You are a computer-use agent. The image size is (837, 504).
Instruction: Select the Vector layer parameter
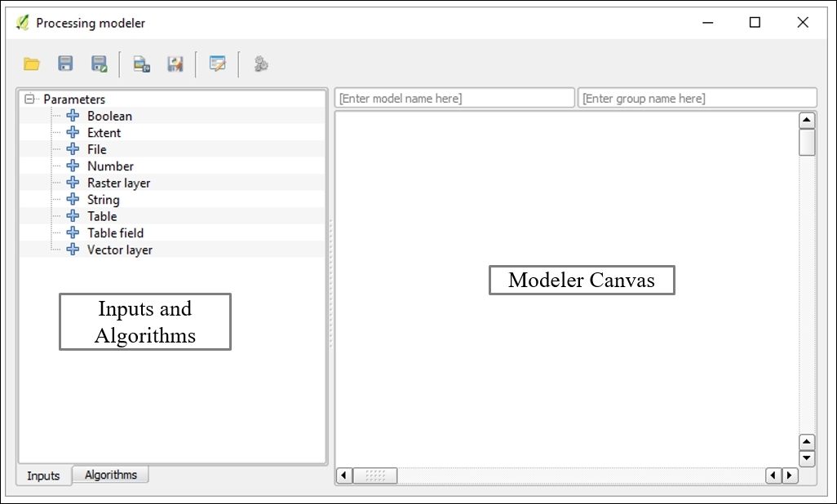(x=120, y=250)
